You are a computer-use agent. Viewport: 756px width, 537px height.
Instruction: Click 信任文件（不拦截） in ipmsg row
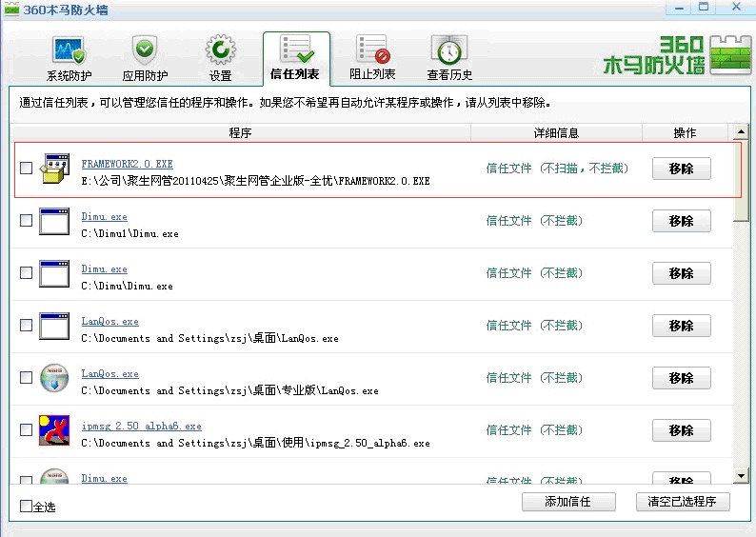coord(534,430)
